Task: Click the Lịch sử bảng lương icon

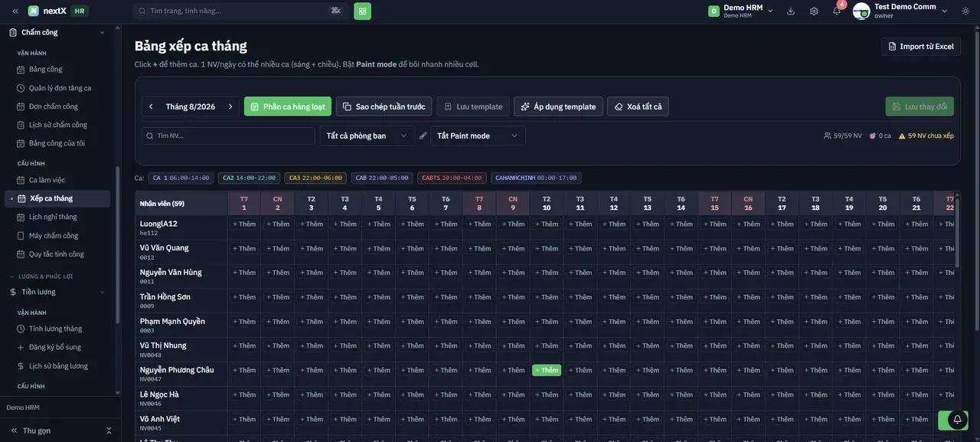Action: point(21,366)
